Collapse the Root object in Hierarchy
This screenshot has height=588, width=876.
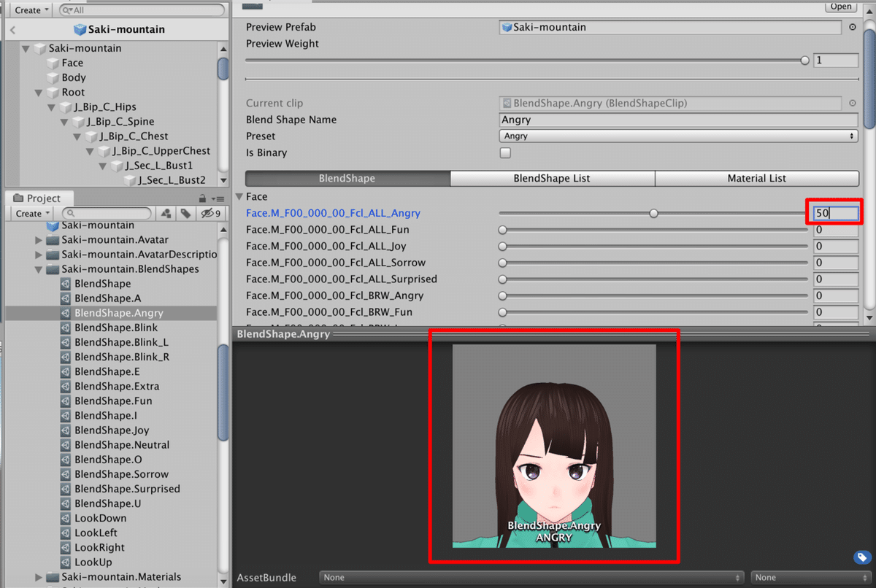(x=39, y=93)
